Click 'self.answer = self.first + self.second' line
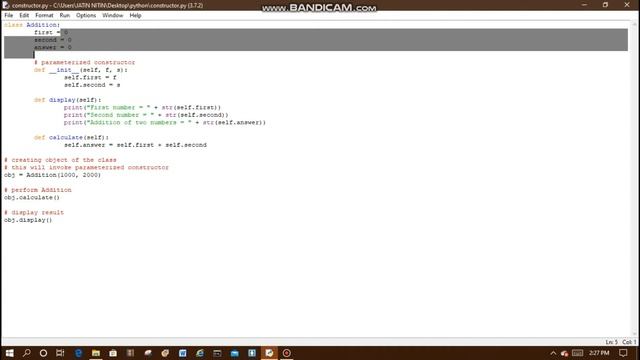Screen dimensions: 640x360 click(135, 145)
